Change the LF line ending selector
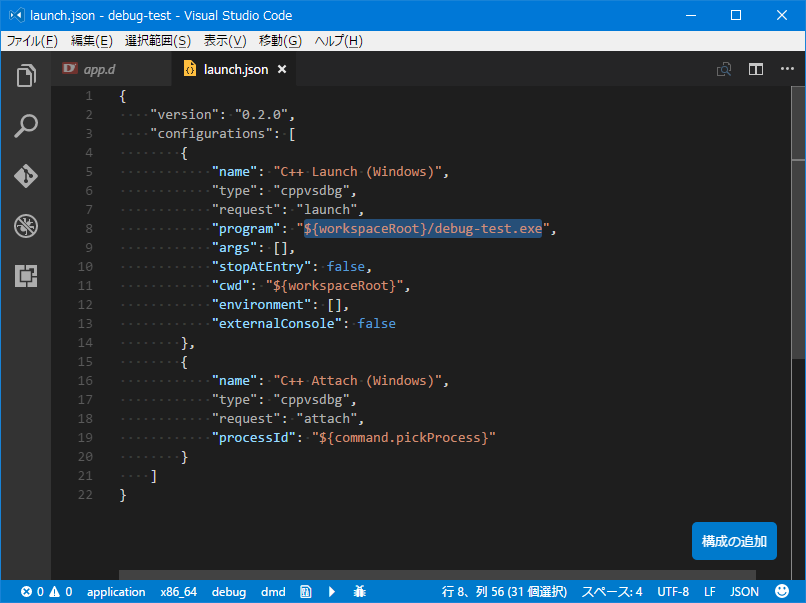The width and height of the screenshot is (806, 603). click(x=709, y=592)
